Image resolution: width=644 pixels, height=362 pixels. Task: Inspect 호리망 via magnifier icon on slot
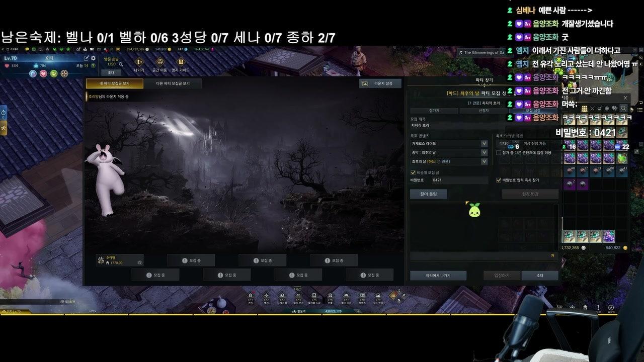pyautogui.click(x=140, y=262)
